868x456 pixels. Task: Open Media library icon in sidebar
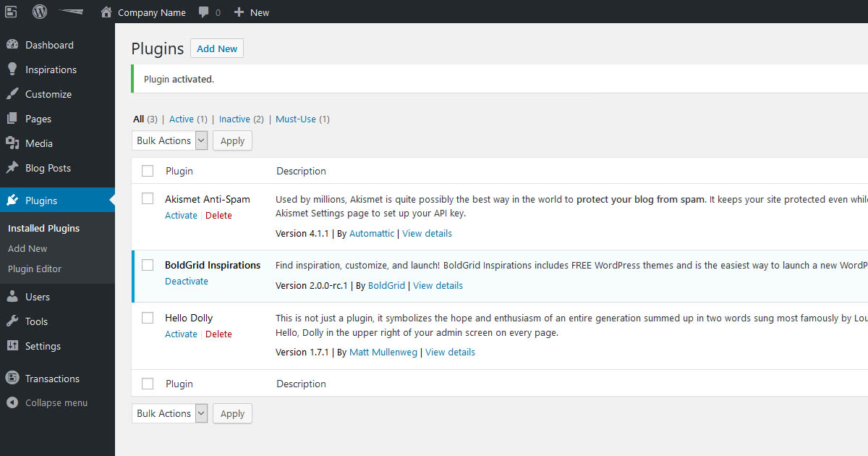12,143
